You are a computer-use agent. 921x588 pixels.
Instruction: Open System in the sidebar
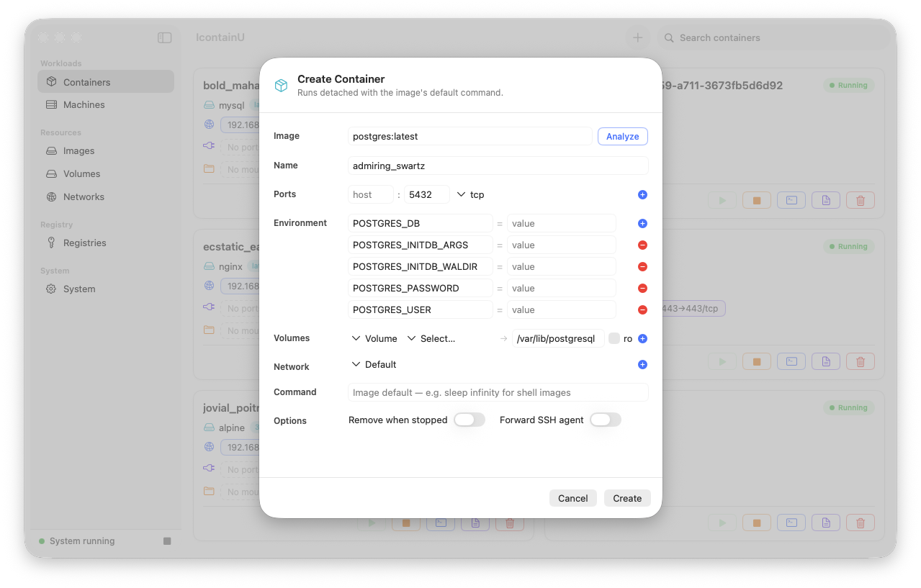pos(106,289)
